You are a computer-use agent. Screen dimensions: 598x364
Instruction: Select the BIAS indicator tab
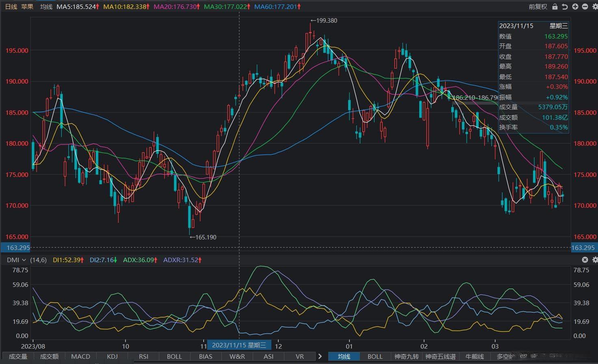(x=206, y=356)
